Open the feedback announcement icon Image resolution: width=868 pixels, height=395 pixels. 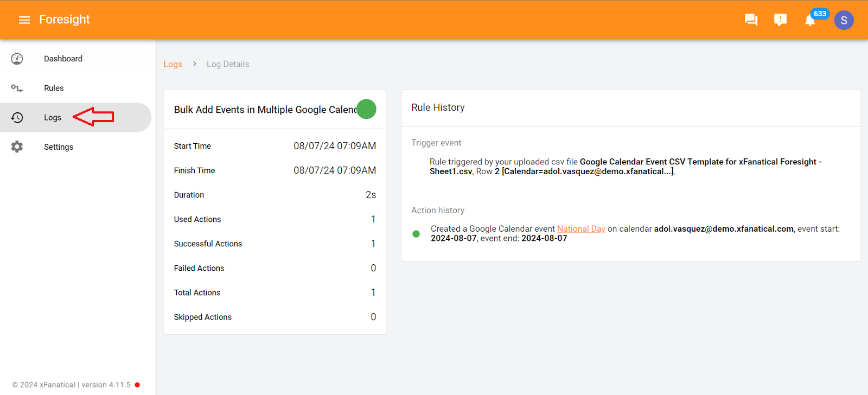pos(780,20)
